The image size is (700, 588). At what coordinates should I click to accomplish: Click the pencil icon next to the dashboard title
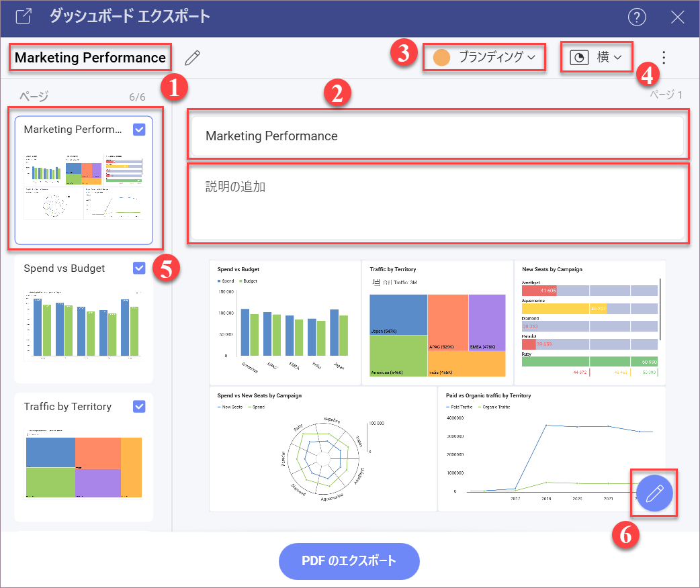tap(192, 58)
